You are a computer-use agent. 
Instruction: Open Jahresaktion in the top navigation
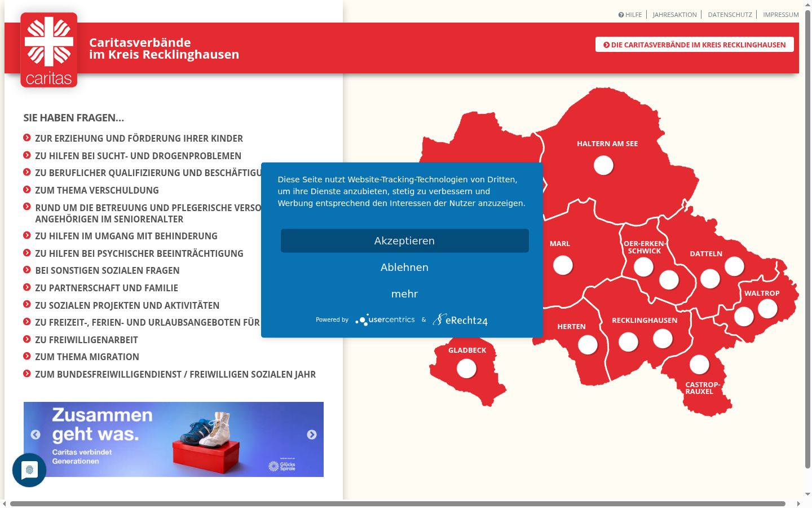click(674, 15)
